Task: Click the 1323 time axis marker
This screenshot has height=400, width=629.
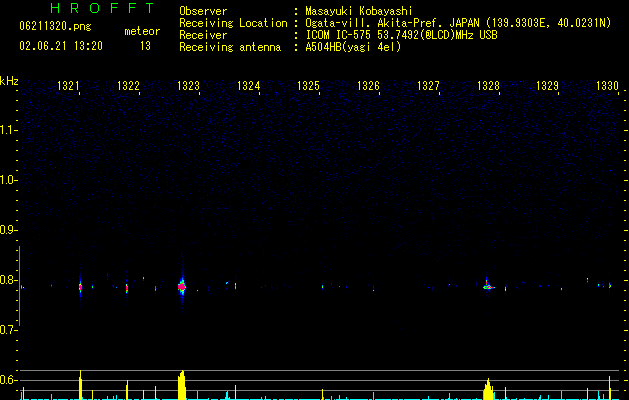Action: 188,86
